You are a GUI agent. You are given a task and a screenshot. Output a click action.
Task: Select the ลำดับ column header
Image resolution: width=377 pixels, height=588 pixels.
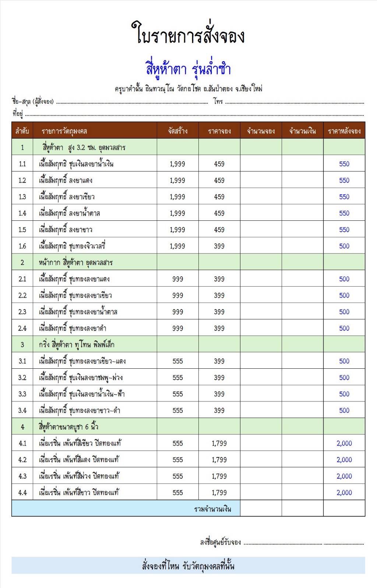[x=22, y=131]
